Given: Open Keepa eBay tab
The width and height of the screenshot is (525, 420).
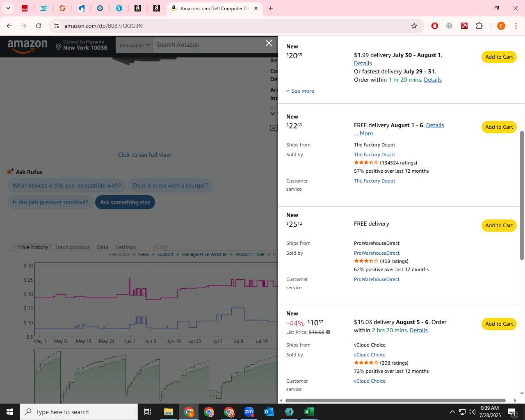Looking at the screenshot, I should 160,247.
